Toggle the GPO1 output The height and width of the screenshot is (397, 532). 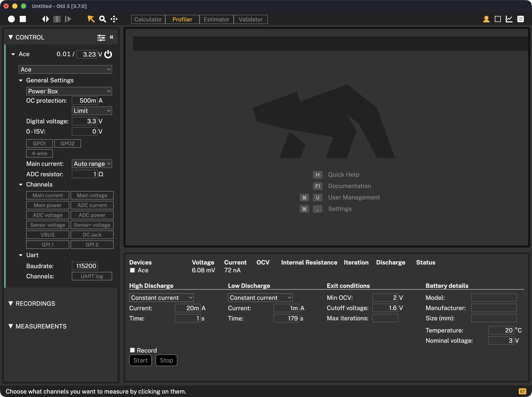40,143
